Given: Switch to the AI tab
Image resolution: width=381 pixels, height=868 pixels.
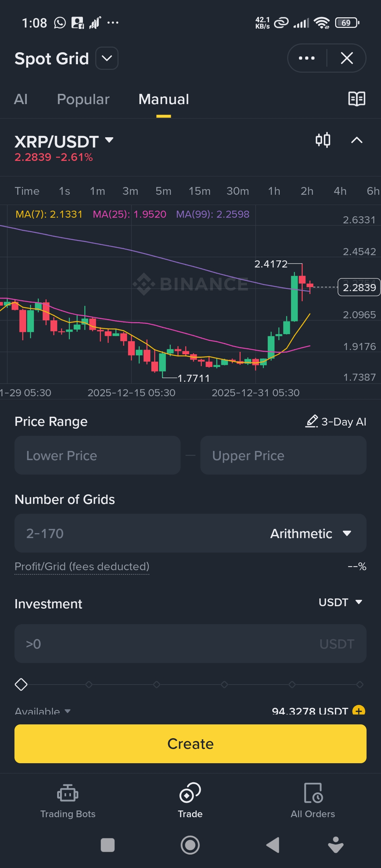Looking at the screenshot, I should coord(21,99).
